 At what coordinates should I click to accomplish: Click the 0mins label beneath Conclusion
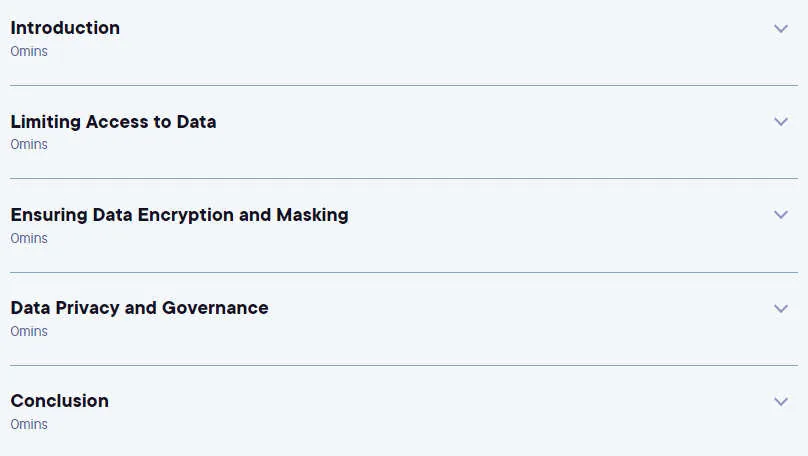tap(29, 425)
